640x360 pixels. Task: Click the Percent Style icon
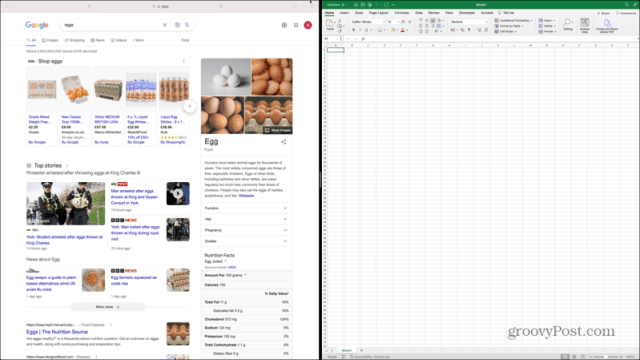click(462, 30)
